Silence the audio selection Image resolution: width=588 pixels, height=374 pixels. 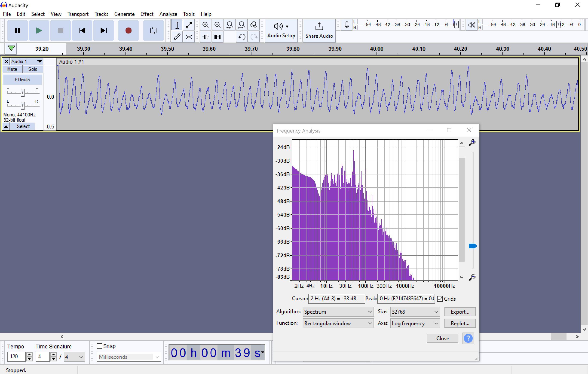point(217,37)
